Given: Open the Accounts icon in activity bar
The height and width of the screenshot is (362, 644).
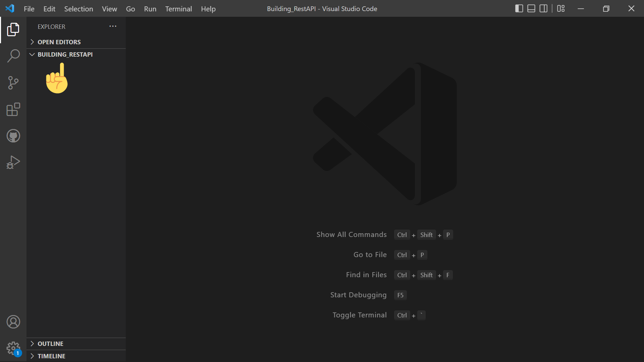Looking at the screenshot, I should tap(13, 322).
